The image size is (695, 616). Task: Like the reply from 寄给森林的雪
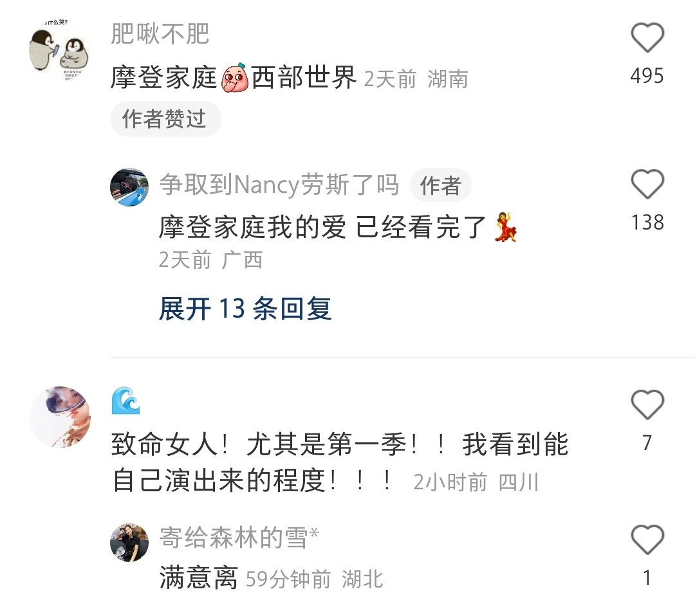point(647,539)
